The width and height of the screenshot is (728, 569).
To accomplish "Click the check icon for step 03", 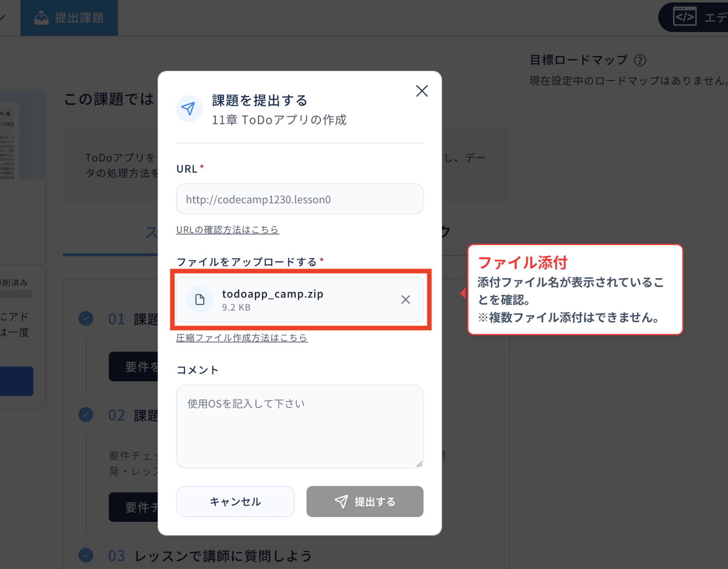I will [x=86, y=555].
